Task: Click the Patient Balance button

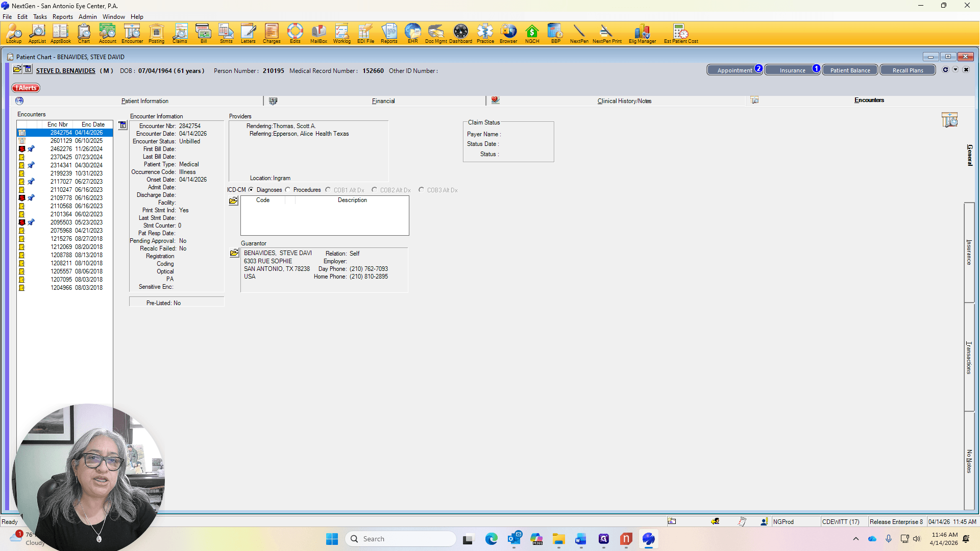Action: pos(850,70)
